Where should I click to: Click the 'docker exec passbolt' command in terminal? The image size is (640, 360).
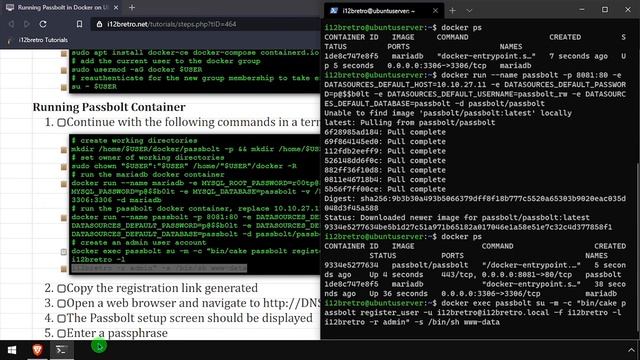(x=476, y=313)
